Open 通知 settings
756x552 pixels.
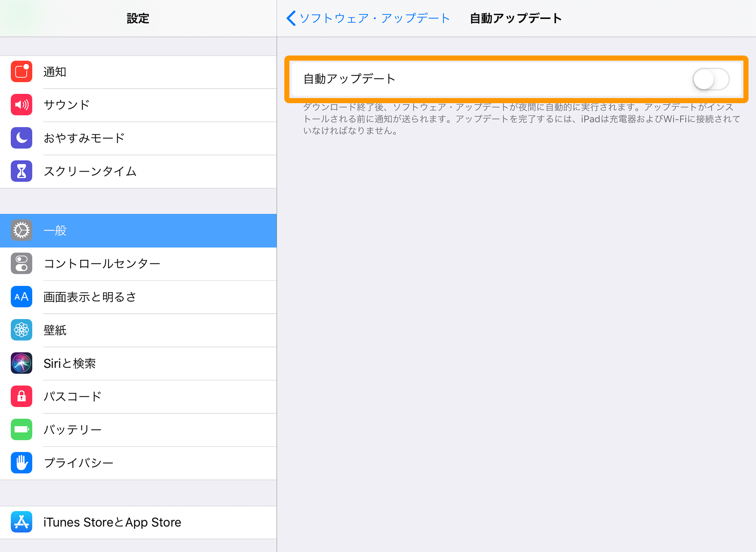click(x=138, y=70)
